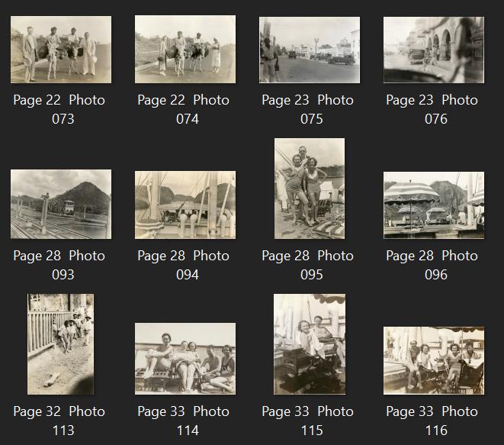Select the "Page 28 Photo 095" caption
The height and width of the screenshot is (445, 504).
tap(311, 265)
